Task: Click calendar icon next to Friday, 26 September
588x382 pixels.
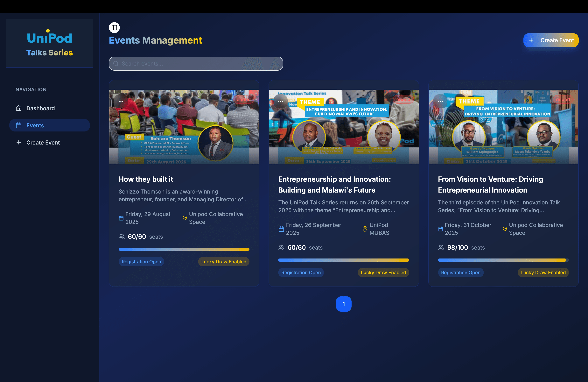Action: point(281,229)
